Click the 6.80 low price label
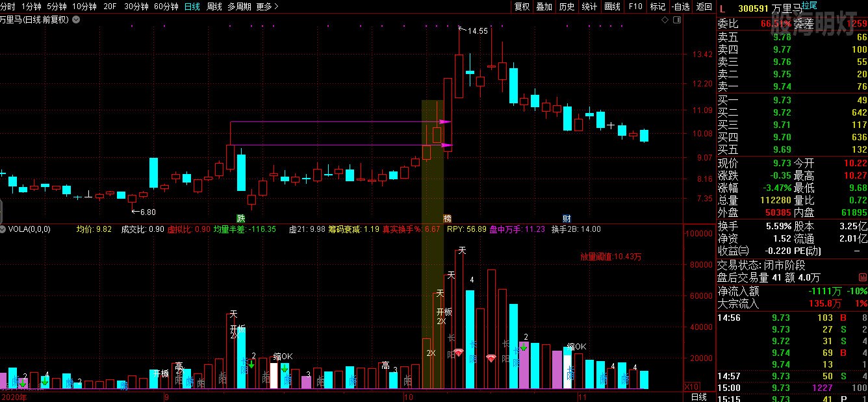868x402 pixels. (147, 212)
